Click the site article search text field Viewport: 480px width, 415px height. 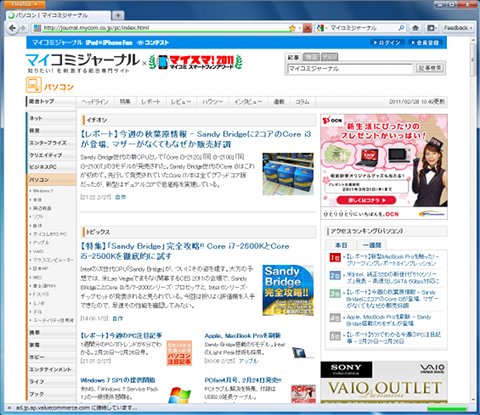pyautogui.click(x=350, y=69)
